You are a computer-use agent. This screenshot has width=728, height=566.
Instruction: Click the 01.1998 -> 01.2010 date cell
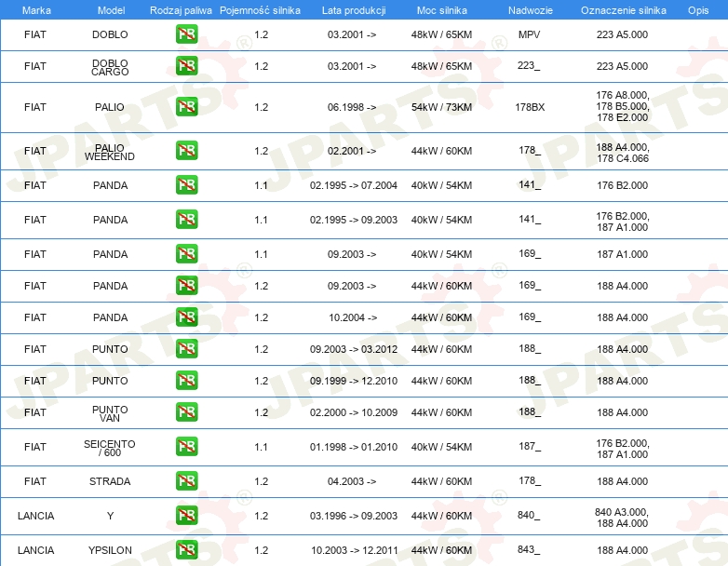pos(354,447)
